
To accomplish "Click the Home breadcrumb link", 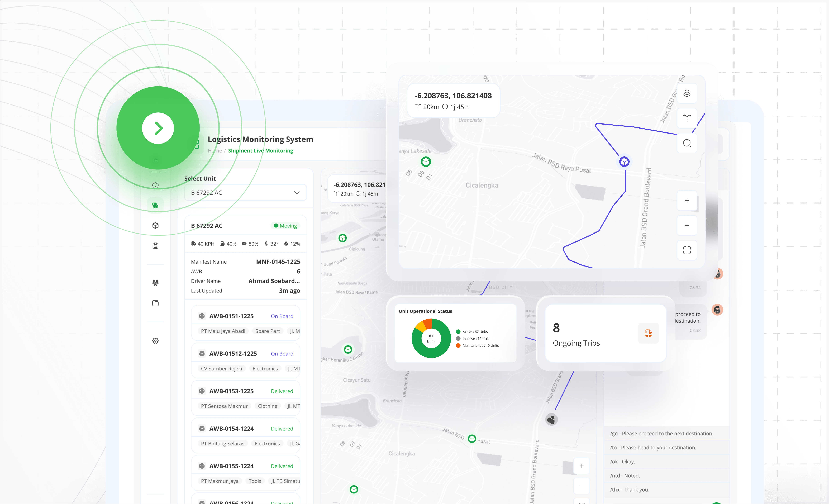I will (215, 151).
